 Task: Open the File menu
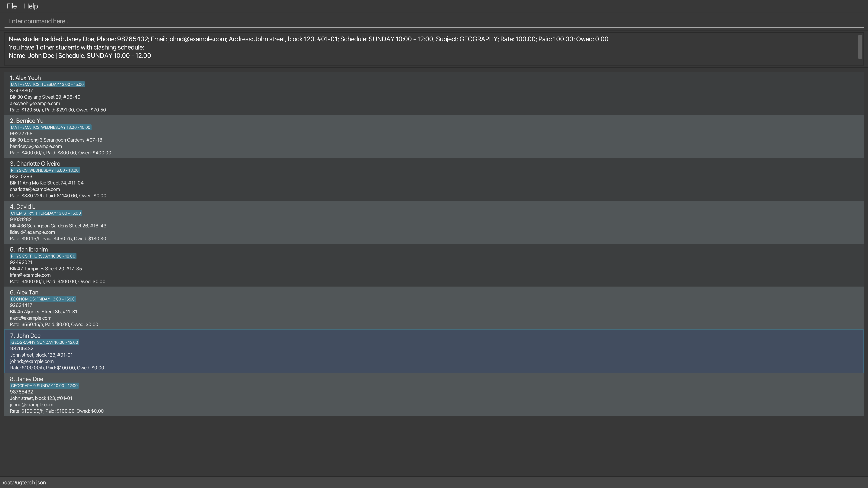click(x=11, y=6)
